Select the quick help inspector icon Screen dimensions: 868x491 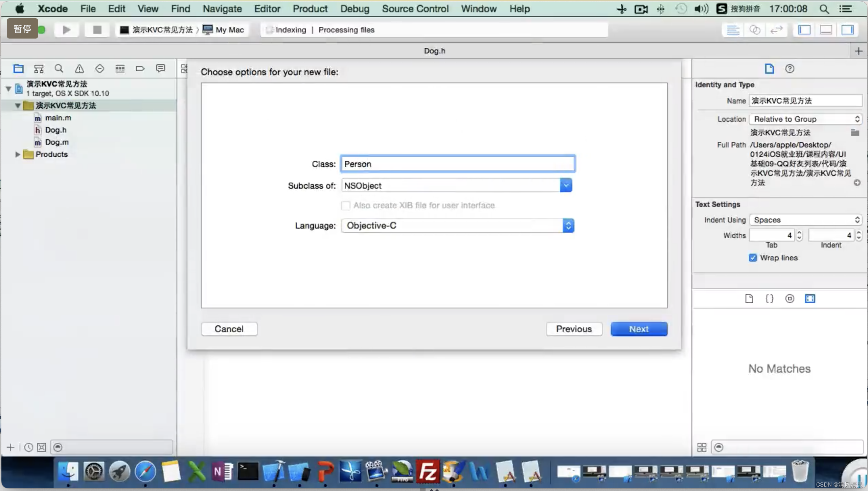click(790, 68)
